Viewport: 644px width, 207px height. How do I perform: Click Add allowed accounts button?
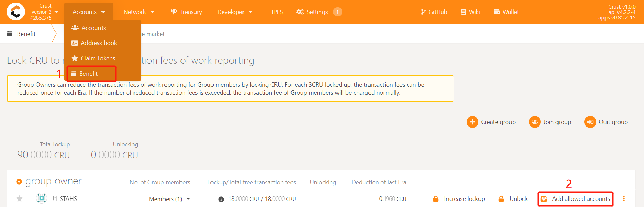[576, 199]
